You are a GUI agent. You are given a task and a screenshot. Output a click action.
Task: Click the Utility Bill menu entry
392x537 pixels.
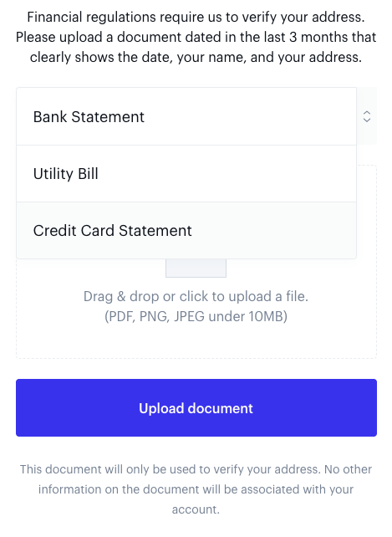[186, 174]
